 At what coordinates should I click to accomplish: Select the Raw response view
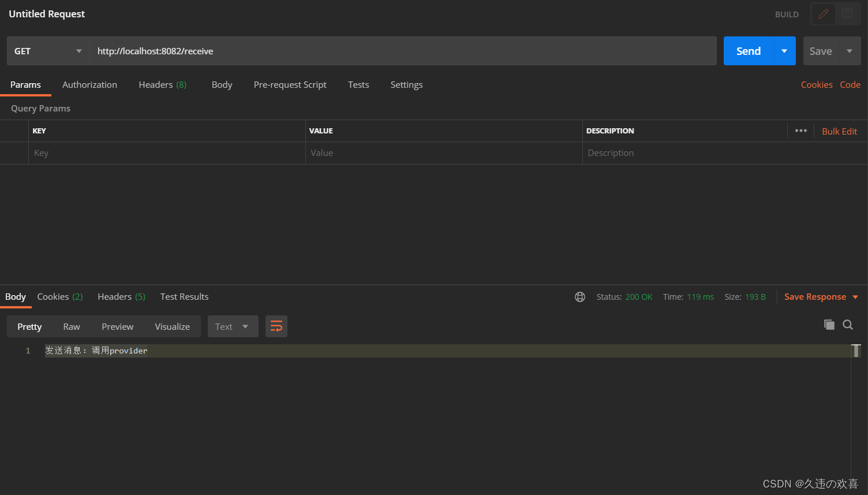72,326
